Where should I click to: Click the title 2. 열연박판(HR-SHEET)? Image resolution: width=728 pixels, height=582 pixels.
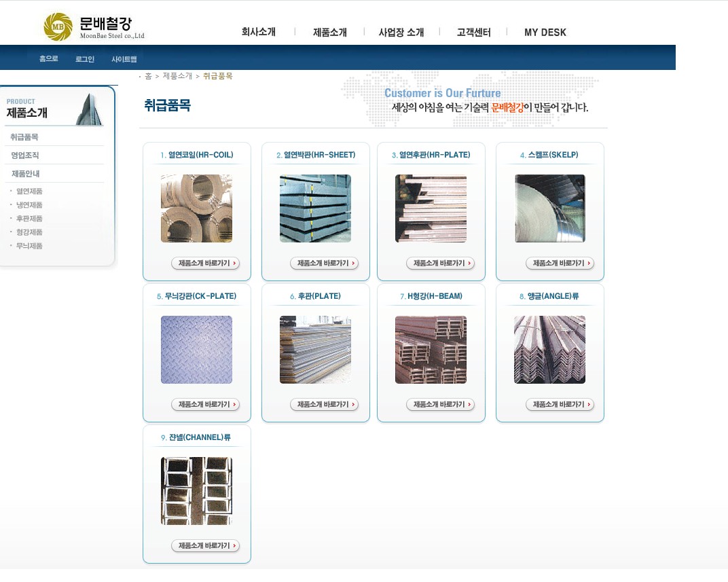coord(316,155)
